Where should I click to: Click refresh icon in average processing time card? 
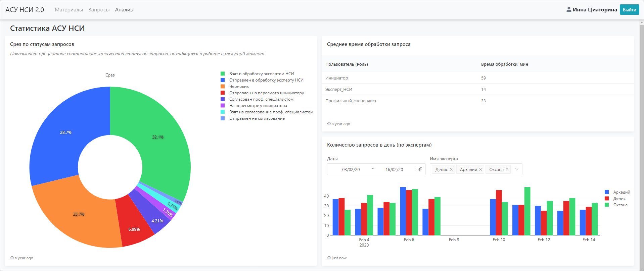[x=329, y=124]
